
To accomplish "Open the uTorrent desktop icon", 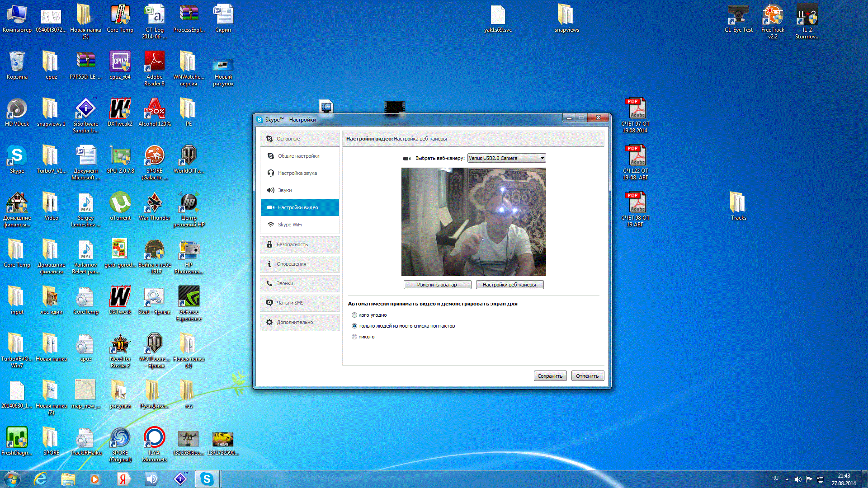I will [x=120, y=206].
